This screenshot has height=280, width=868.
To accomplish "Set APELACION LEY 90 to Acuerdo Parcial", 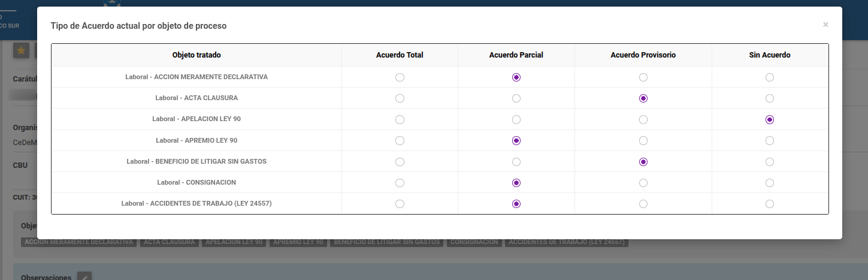I will coord(516,119).
